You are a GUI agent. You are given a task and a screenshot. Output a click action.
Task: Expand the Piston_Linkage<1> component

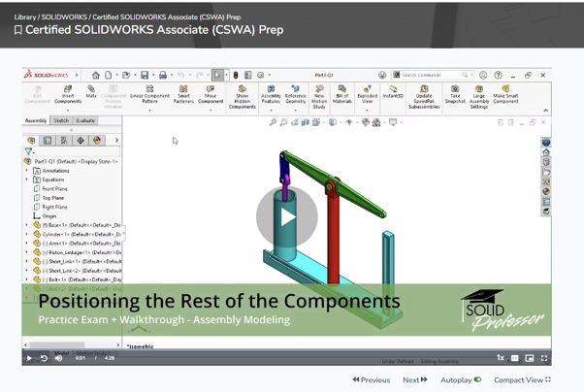(26, 252)
